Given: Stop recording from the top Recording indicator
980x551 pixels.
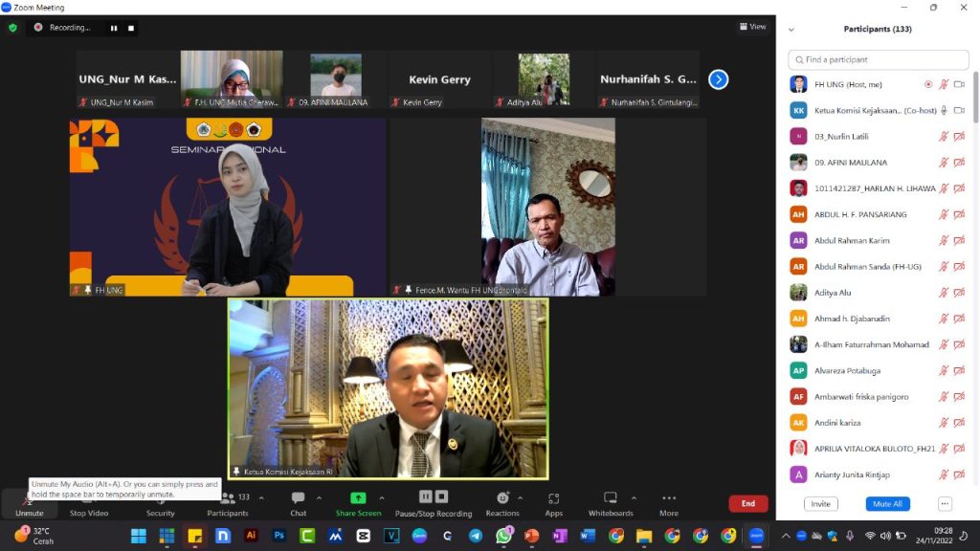Looking at the screenshot, I should [130, 28].
